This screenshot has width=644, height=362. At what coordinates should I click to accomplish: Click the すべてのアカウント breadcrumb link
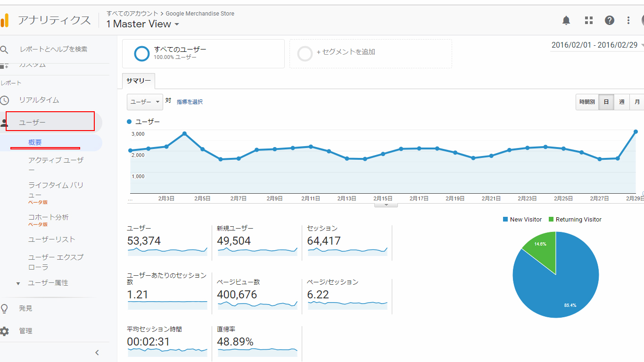pos(132,14)
